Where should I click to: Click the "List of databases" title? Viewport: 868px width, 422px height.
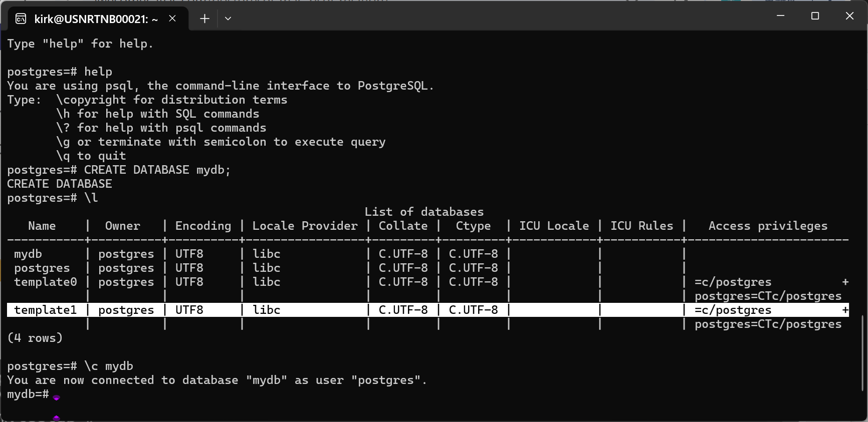click(x=424, y=212)
